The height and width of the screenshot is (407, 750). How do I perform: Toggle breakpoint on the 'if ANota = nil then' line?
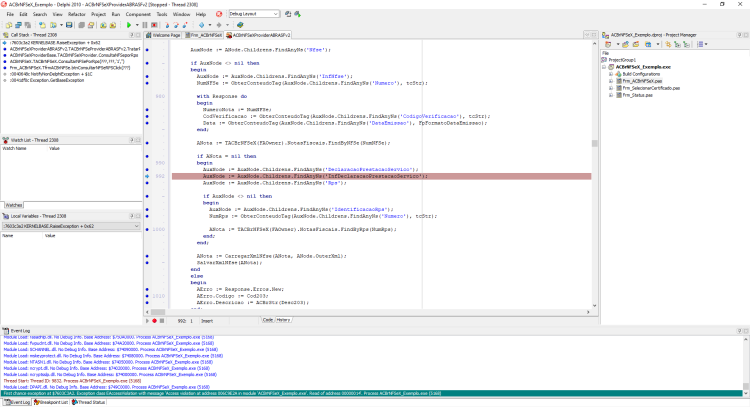coord(147,156)
